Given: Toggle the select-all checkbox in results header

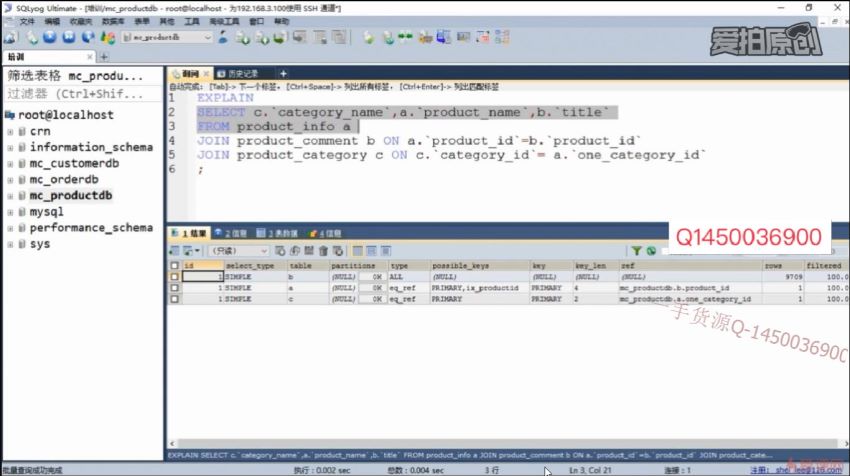Looking at the screenshot, I should tap(176, 265).
